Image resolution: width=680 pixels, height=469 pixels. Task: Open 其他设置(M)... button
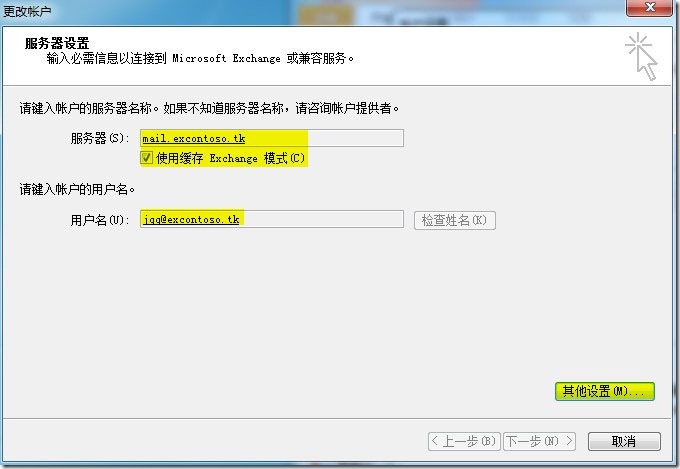point(605,391)
